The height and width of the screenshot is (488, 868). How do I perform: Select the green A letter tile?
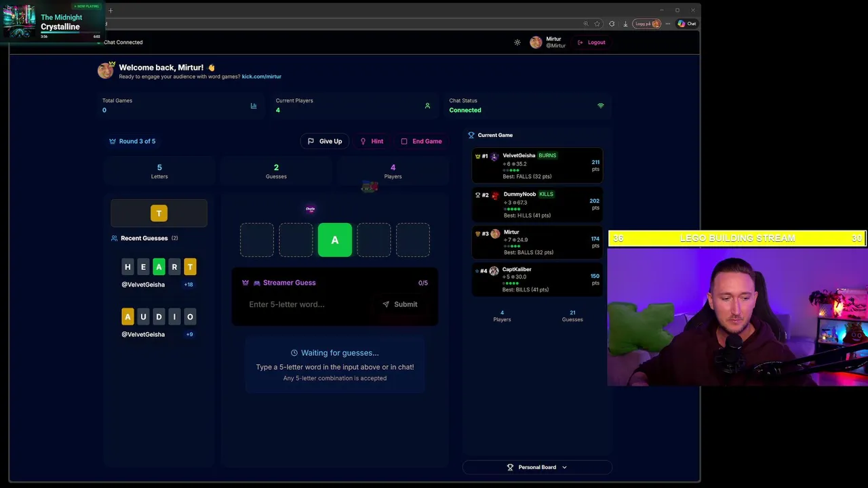(x=335, y=240)
